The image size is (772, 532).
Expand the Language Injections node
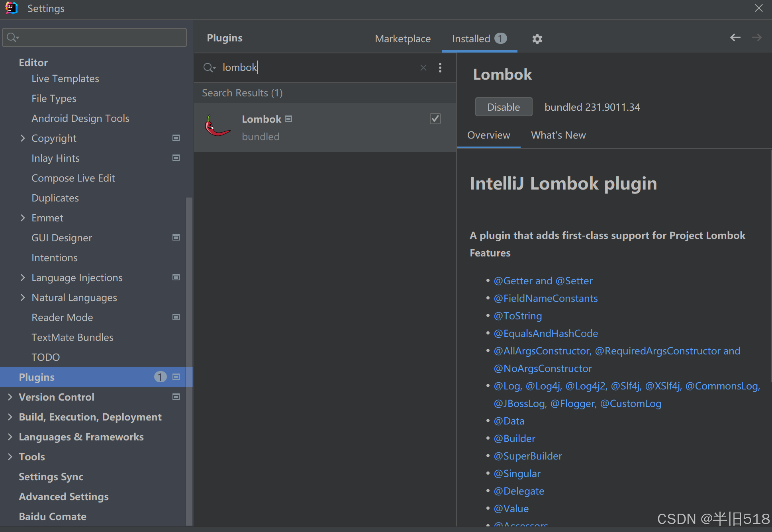click(23, 278)
